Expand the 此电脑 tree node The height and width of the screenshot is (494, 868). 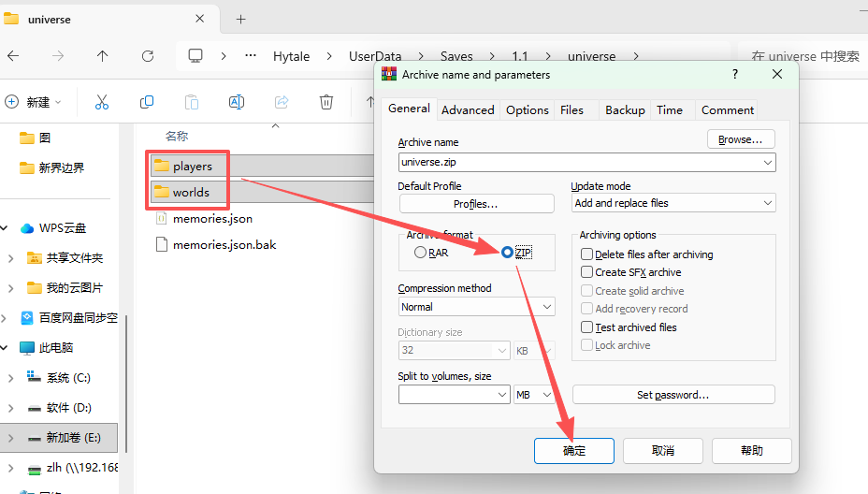9,348
